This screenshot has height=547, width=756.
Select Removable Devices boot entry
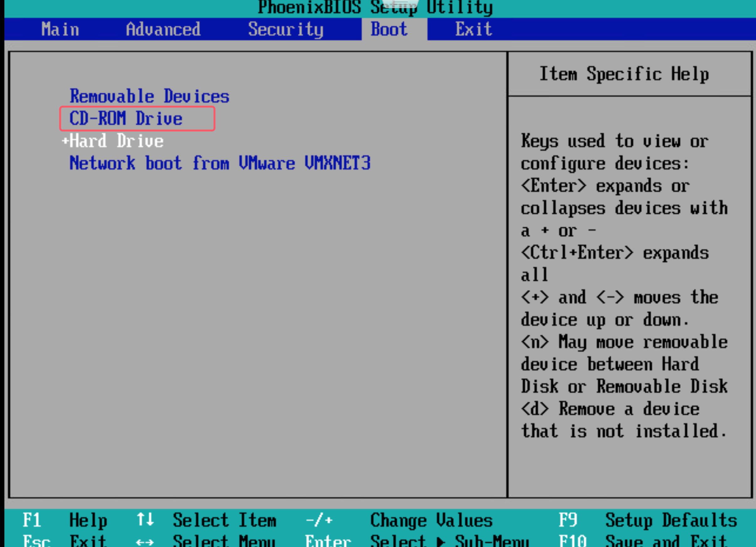(x=149, y=96)
